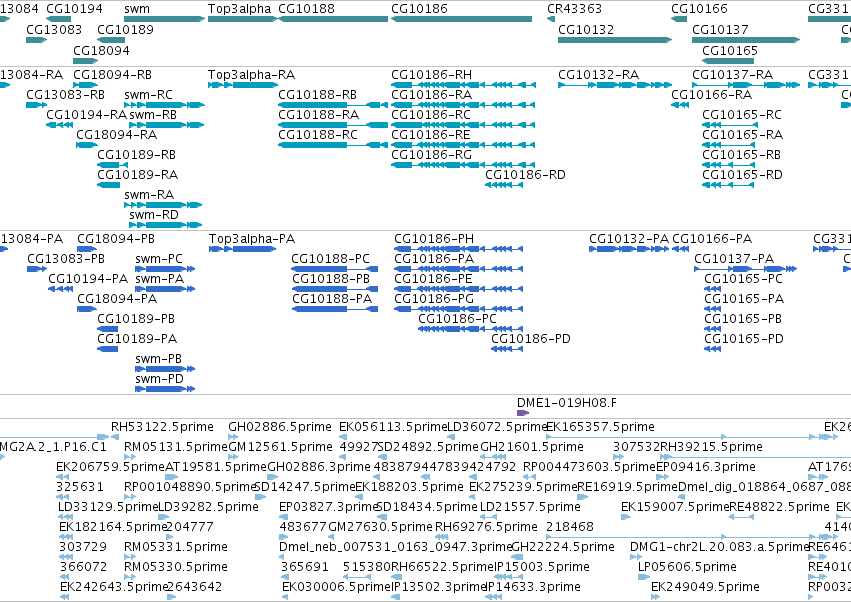Select gene CG13083

click(x=36, y=40)
